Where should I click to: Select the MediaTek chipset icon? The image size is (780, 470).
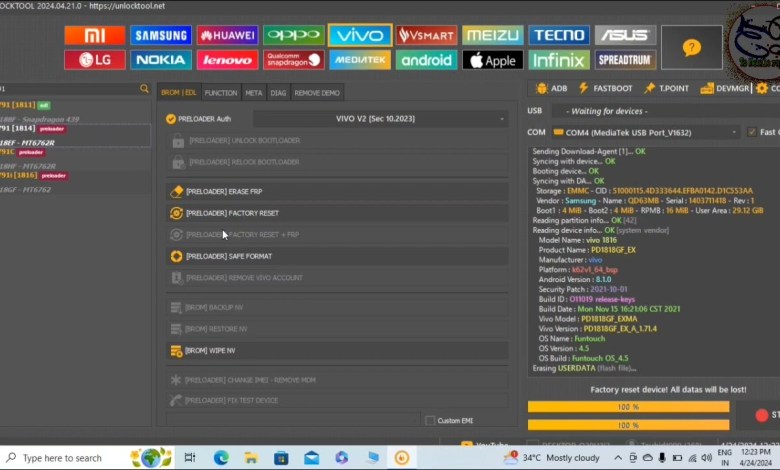coord(359,60)
